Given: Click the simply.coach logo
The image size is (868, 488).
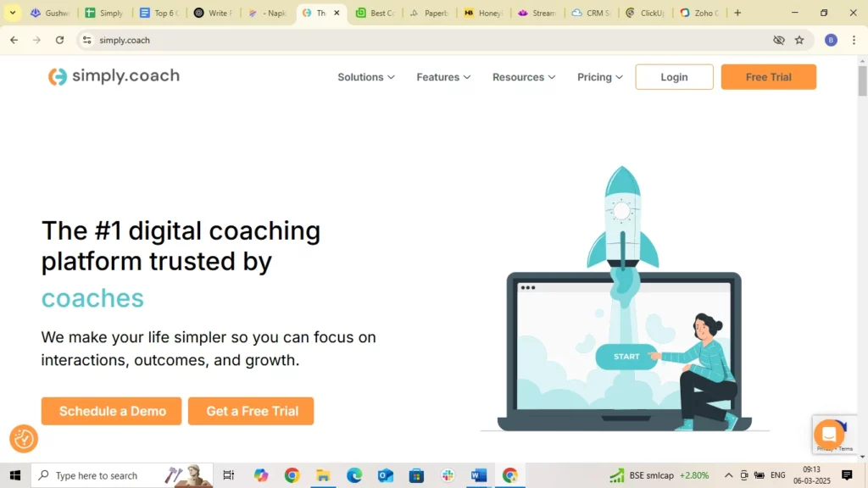Looking at the screenshot, I should click(x=114, y=76).
